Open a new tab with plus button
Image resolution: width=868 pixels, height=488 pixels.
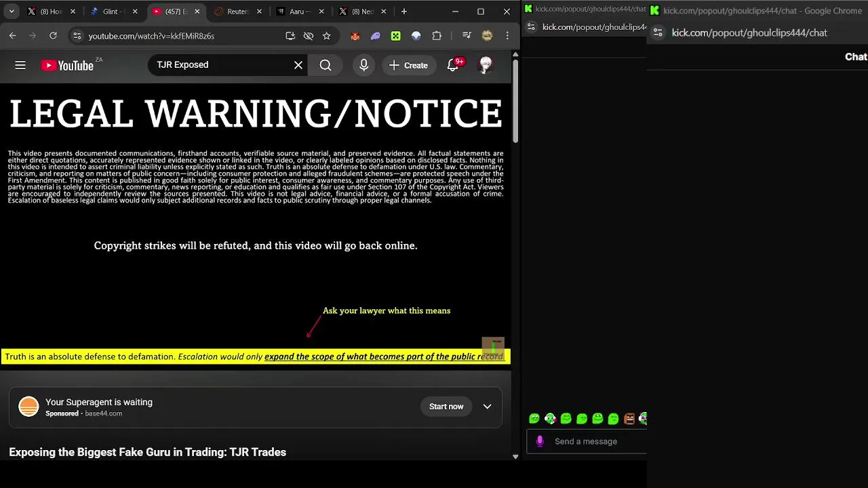404,12
